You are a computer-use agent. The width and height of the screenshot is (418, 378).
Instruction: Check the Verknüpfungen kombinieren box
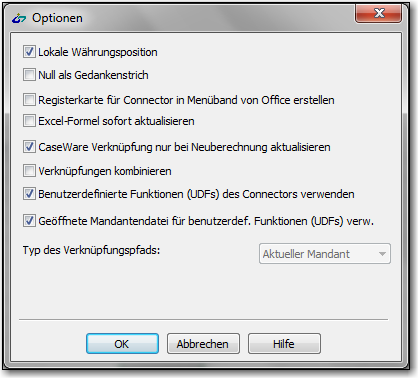tap(29, 171)
